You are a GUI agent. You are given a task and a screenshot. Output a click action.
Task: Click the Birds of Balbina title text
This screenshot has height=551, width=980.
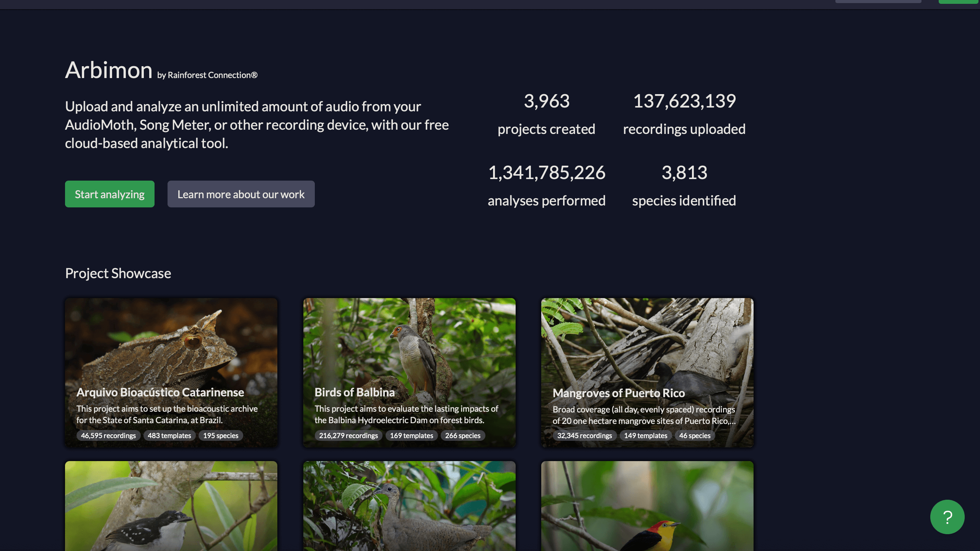click(x=355, y=392)
